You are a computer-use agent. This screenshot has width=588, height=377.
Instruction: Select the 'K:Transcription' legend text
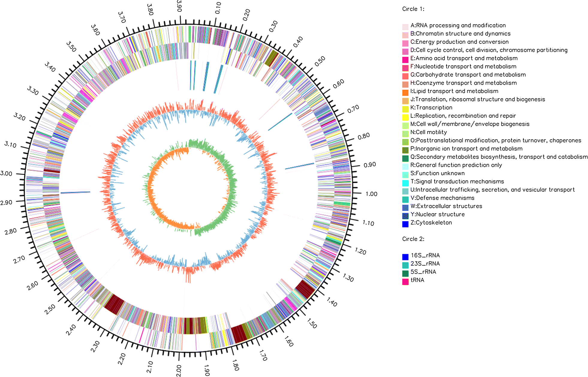(431, 108)
